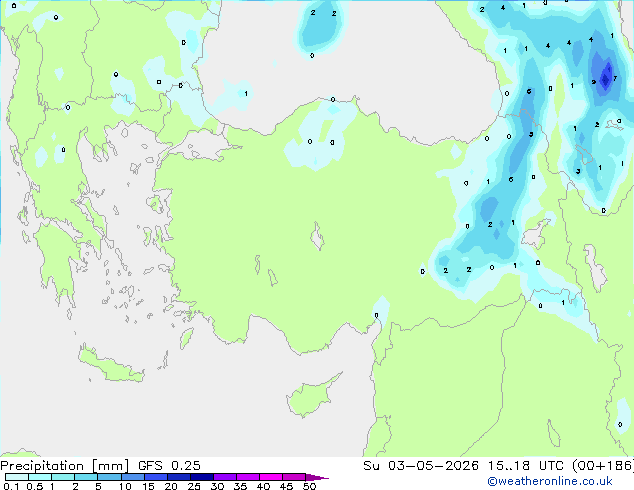Click the 'GFS 0.25' model label
634x490 pixels.
pos(169,466)
